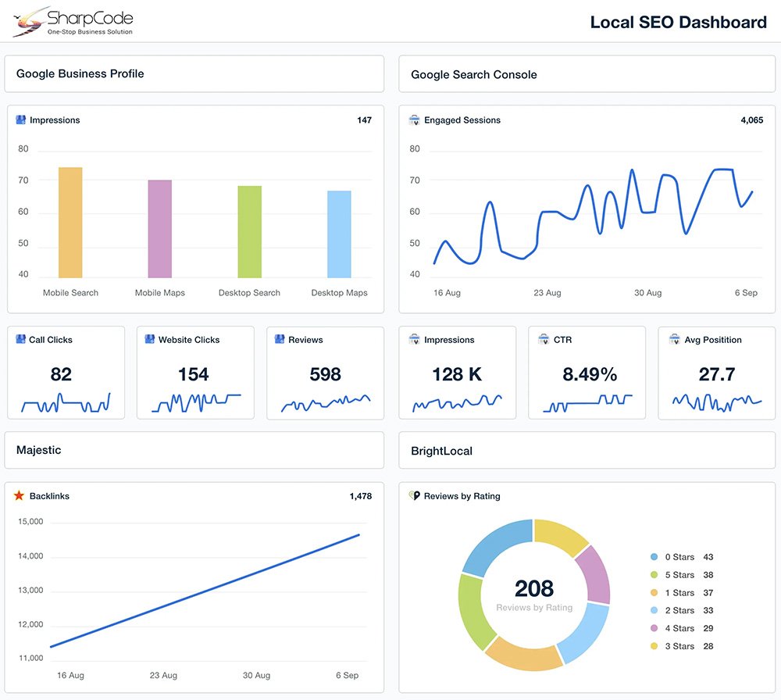The width and height of the screenshot is (781, 700).
Task: Click the Reviews card icon
Action: (x=280, y=340)
